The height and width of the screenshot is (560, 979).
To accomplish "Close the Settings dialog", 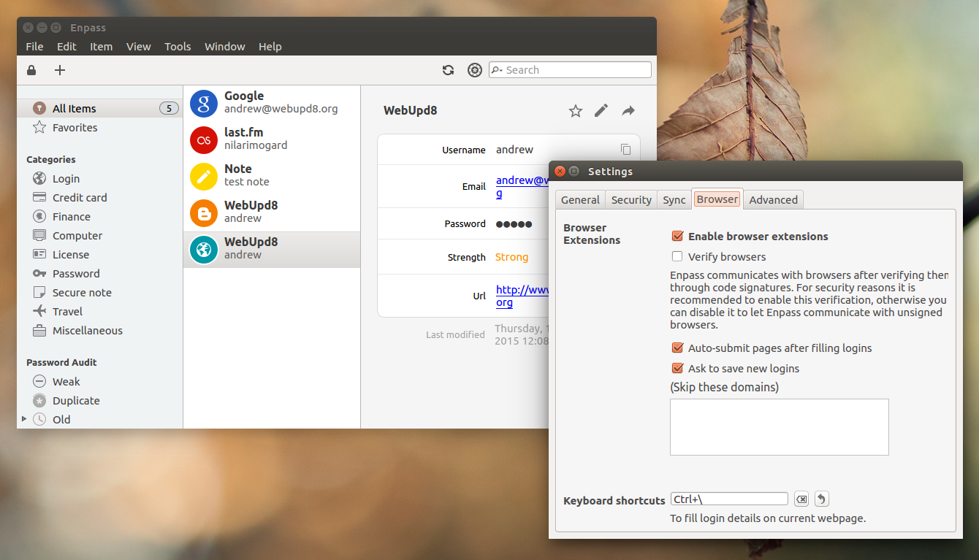I will click(x=560, y=172).
